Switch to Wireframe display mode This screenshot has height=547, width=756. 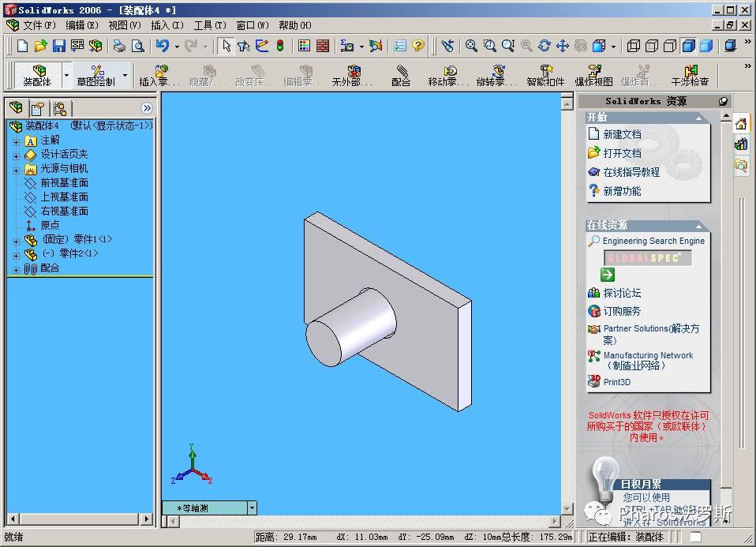(x=634, y=46)
